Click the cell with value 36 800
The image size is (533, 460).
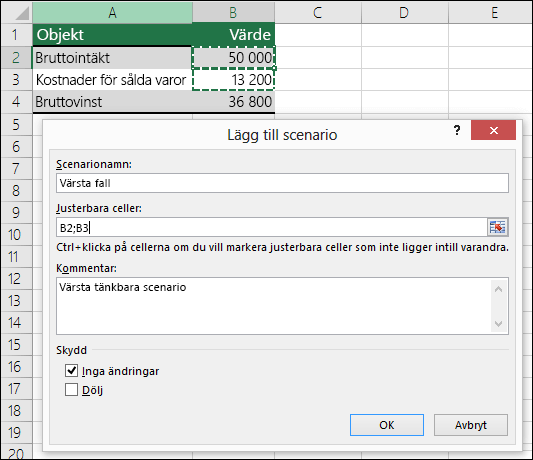coord(234,102)
